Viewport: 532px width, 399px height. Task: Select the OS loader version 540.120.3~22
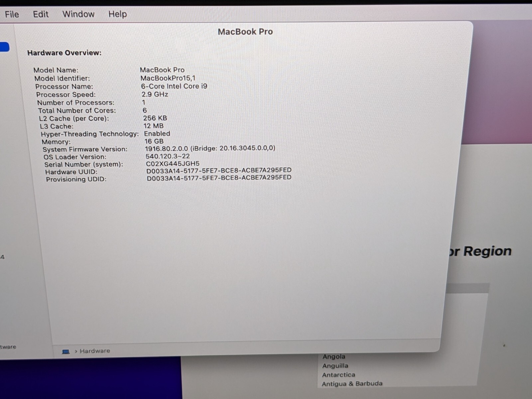pyautogui.click(x=168, y=156)
